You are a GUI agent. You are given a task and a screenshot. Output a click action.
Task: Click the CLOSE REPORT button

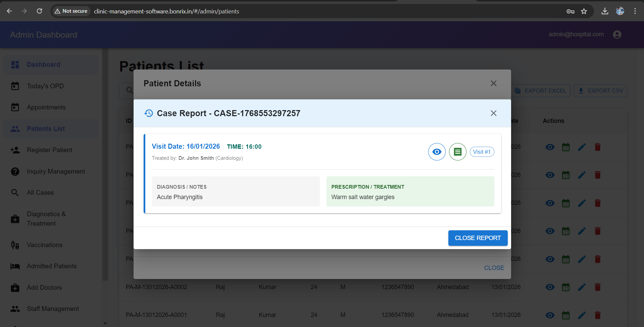click(x=478, y=238)
